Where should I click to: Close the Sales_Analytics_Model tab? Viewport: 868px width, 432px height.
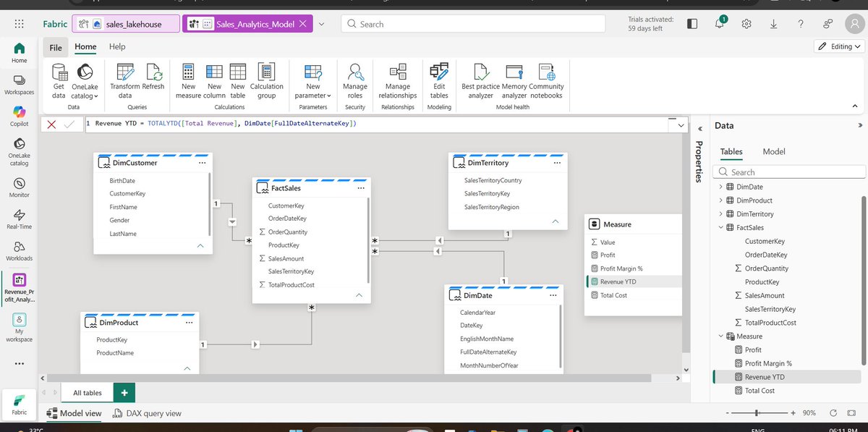coord(303,24)
